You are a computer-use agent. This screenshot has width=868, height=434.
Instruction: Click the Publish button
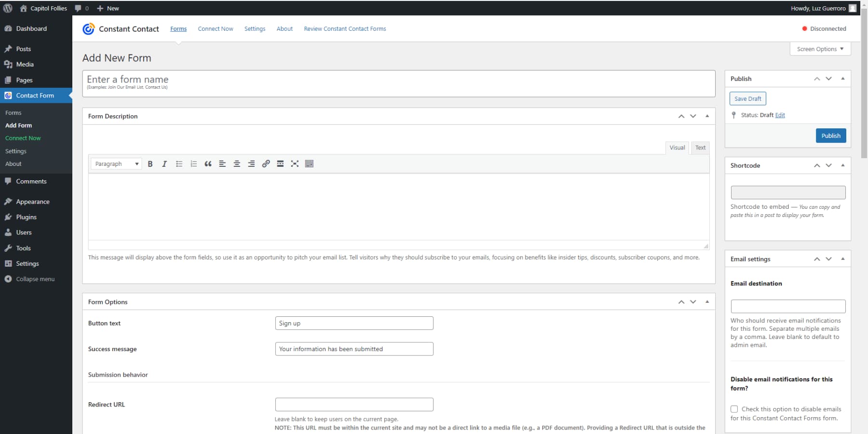(830, 136)
